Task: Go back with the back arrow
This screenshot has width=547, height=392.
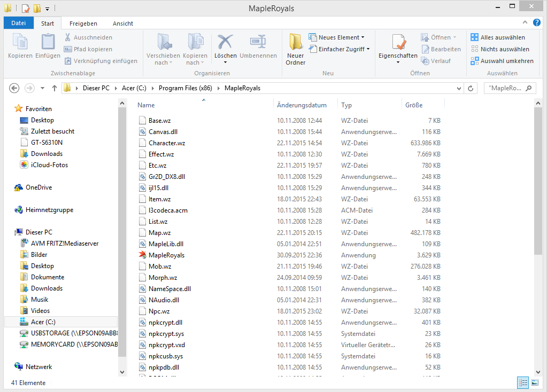Action: 14,88
